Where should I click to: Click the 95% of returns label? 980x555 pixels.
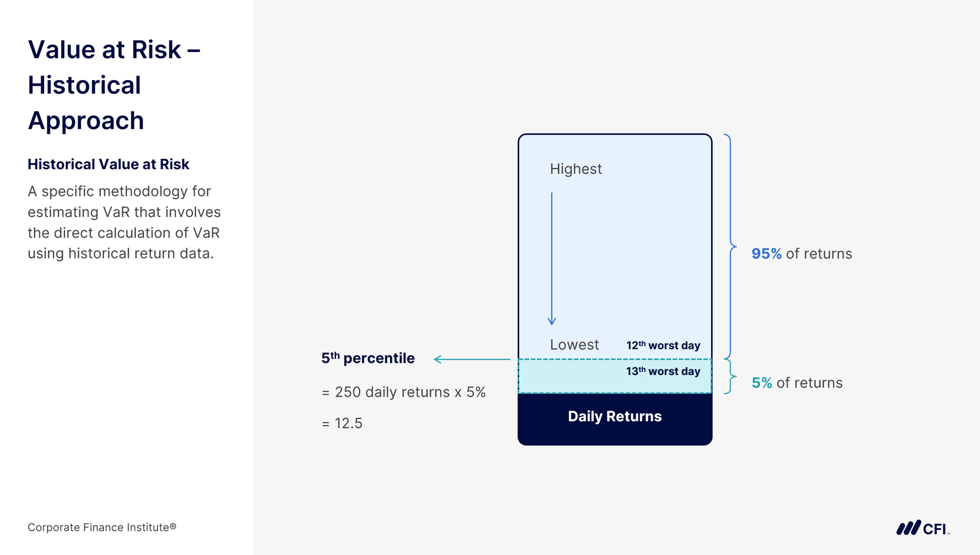click(x=801, y=254)
